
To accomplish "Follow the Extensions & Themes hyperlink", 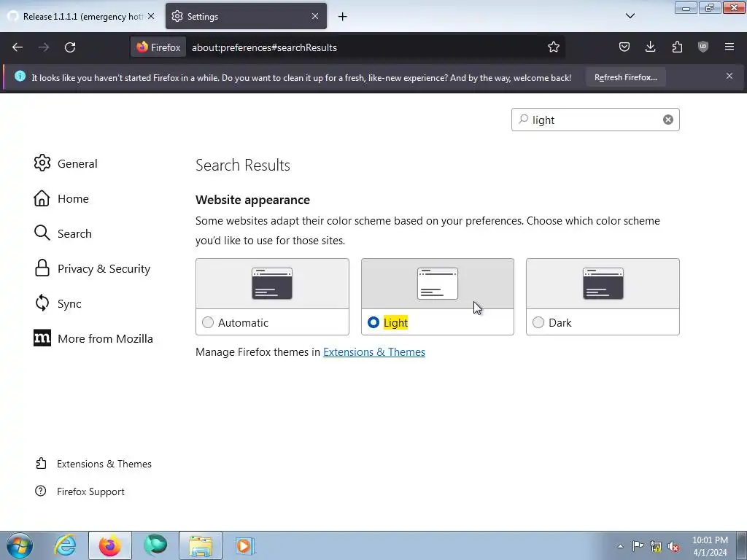I will (x=374, y=352).
